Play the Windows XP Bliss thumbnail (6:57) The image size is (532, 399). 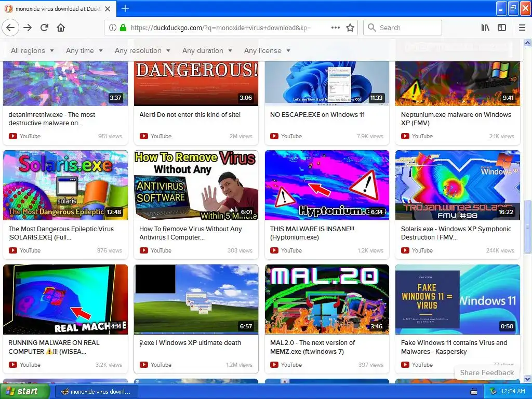coord(196,300)
